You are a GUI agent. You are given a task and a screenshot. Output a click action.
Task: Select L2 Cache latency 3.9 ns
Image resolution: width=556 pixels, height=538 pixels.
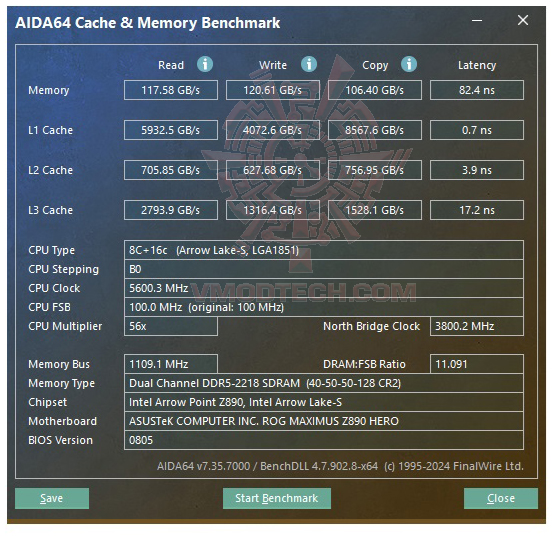(477, 170)
